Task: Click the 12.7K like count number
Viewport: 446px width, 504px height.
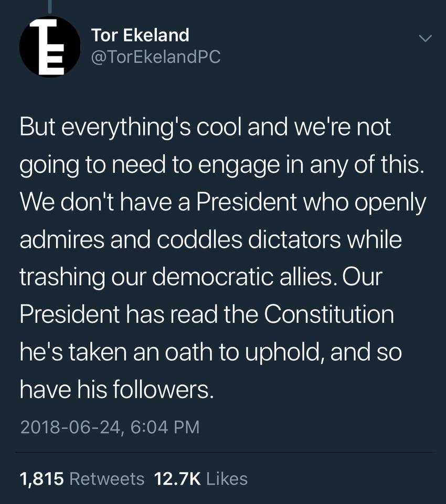Action: (x=178, y=478)
